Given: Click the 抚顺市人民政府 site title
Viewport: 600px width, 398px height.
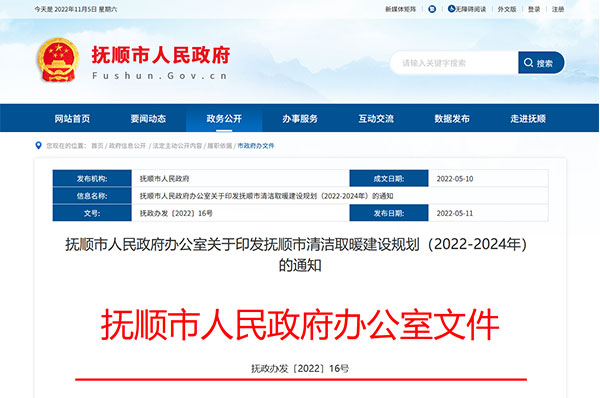Looking at the screenshot, I should tap(161, 55).
